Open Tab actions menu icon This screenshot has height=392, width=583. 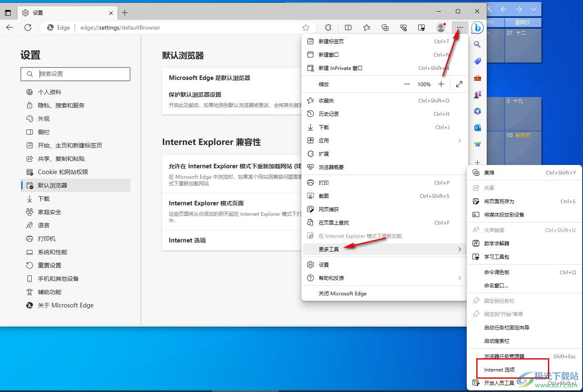[x=8, y=13]
